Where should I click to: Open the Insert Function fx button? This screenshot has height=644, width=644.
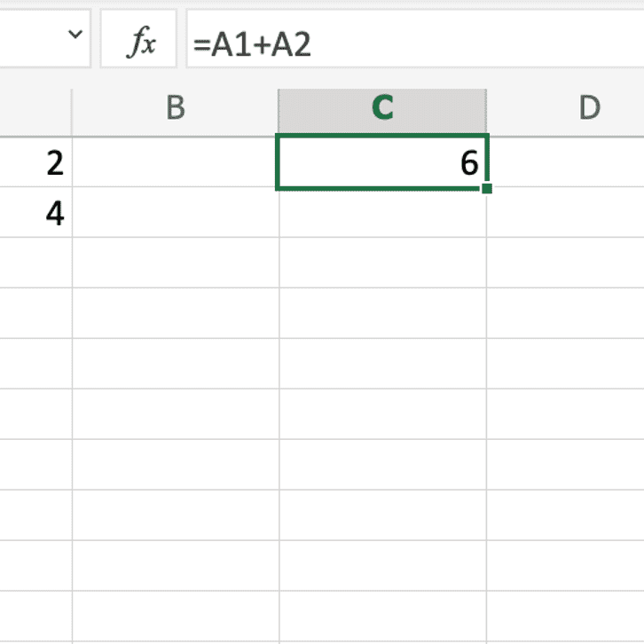pos(138,39)
